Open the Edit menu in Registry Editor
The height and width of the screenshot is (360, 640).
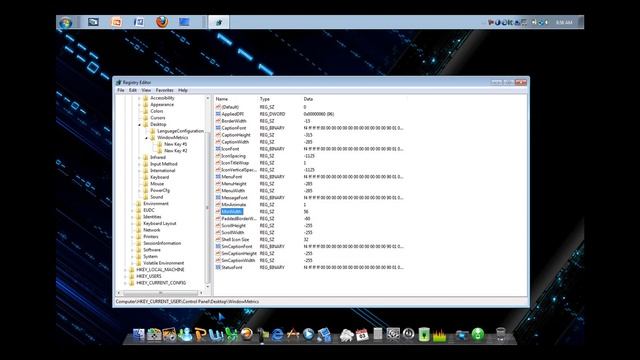(x=133, y=90)
